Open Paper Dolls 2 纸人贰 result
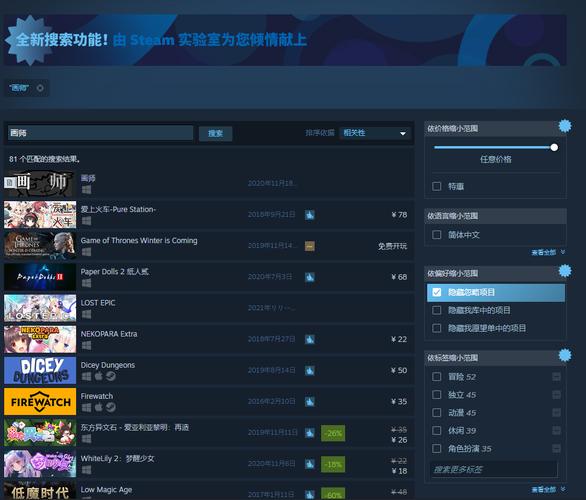This screenshot has height=500, width=586. (209, 277)
